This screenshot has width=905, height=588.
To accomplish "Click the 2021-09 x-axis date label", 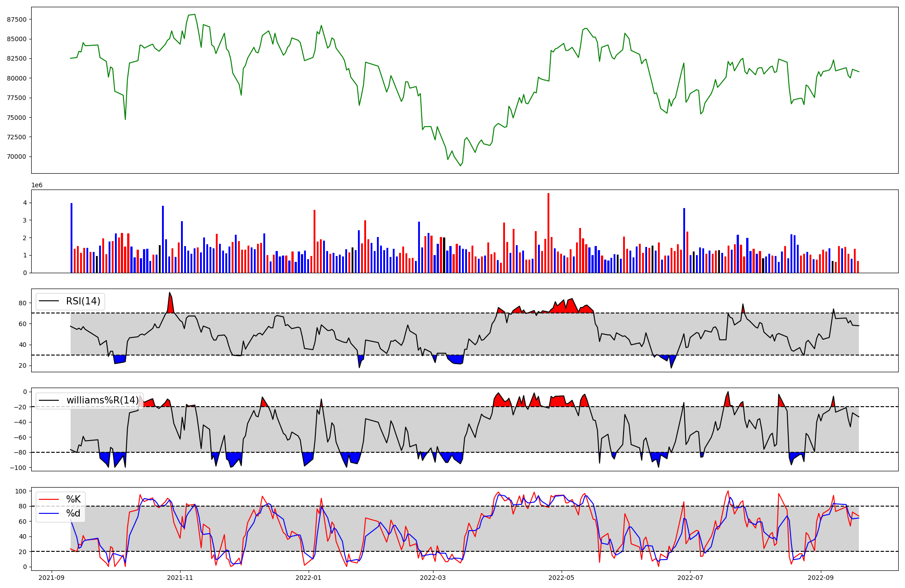I will pyautogui.click(x=51, y=578).
